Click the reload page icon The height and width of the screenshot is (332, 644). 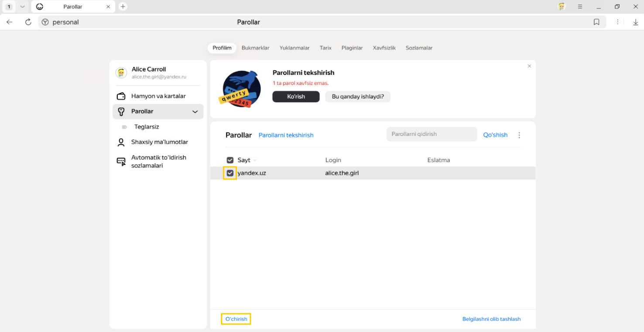[28, 22]
